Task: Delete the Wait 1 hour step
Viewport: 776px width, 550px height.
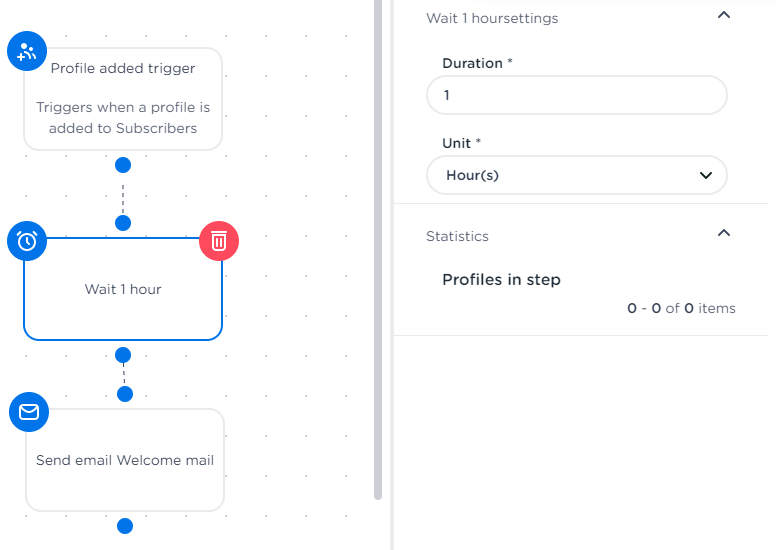Action: [x=219, y=241]
